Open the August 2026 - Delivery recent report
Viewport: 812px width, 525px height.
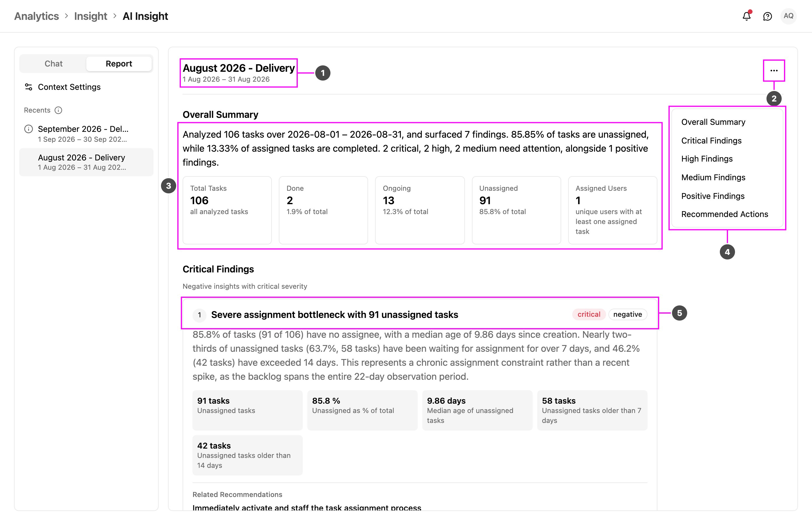pyautogui.click(x=86, y=162)
